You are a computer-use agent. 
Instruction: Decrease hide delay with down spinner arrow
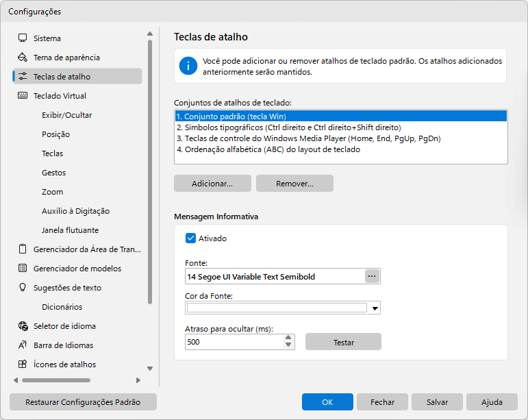click(288, 345)
